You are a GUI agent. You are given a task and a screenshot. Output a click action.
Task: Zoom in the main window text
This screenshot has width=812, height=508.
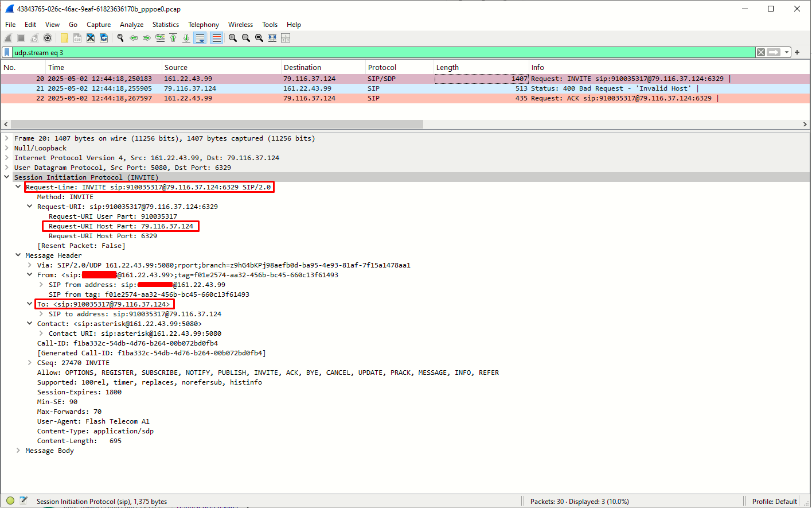point(233,38)
